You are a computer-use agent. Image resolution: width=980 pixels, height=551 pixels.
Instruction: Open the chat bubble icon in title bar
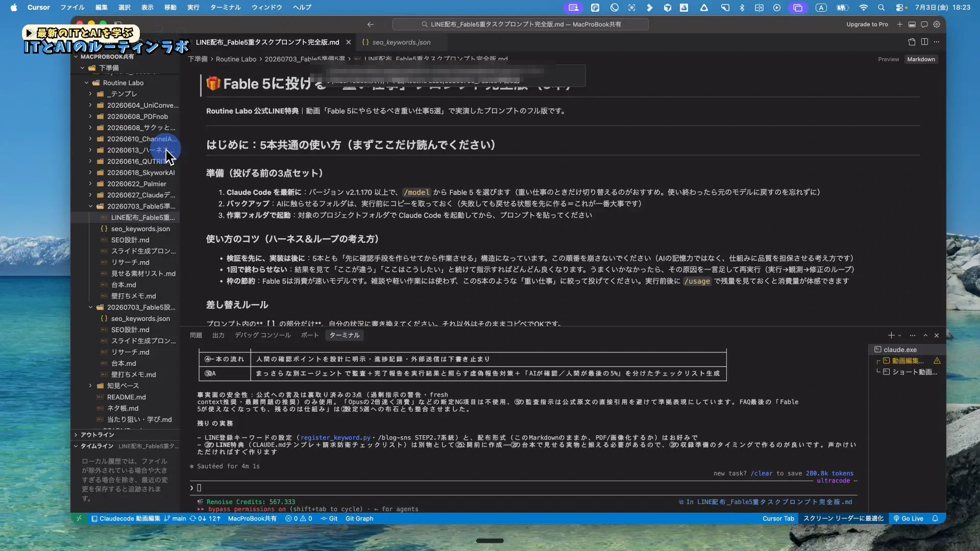tap(924, 24)
